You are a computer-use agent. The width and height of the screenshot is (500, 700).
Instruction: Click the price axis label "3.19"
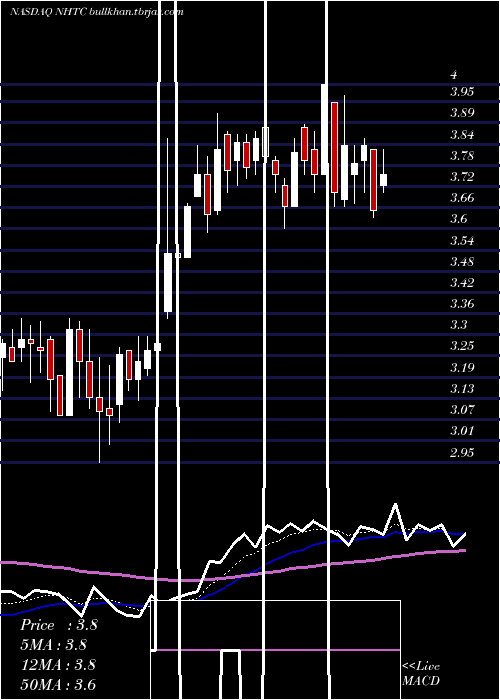click(462, 367)
